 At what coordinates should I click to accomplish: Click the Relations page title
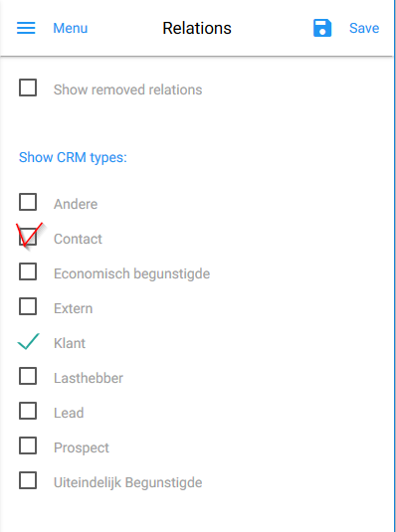tap(197, 28)
